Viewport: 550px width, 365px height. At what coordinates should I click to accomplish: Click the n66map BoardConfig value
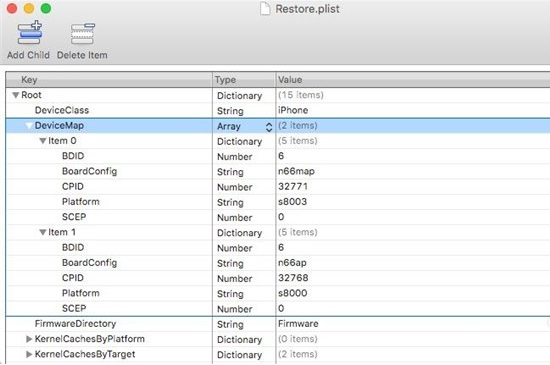point(296,171)
